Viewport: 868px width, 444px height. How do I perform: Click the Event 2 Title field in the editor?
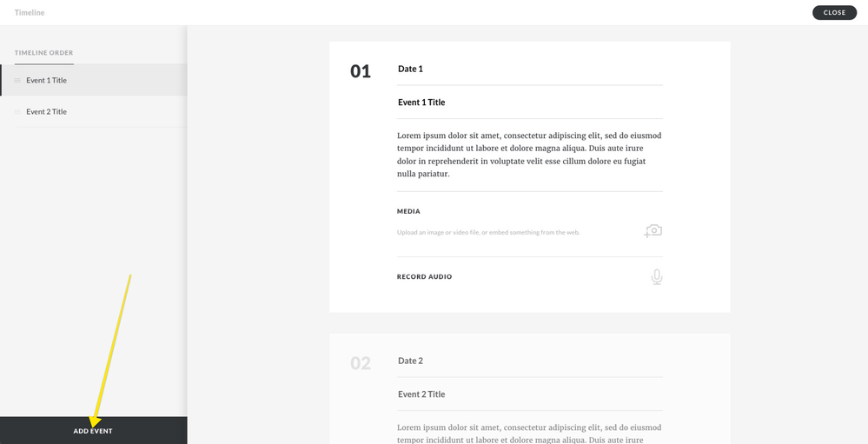pos(529,394)
